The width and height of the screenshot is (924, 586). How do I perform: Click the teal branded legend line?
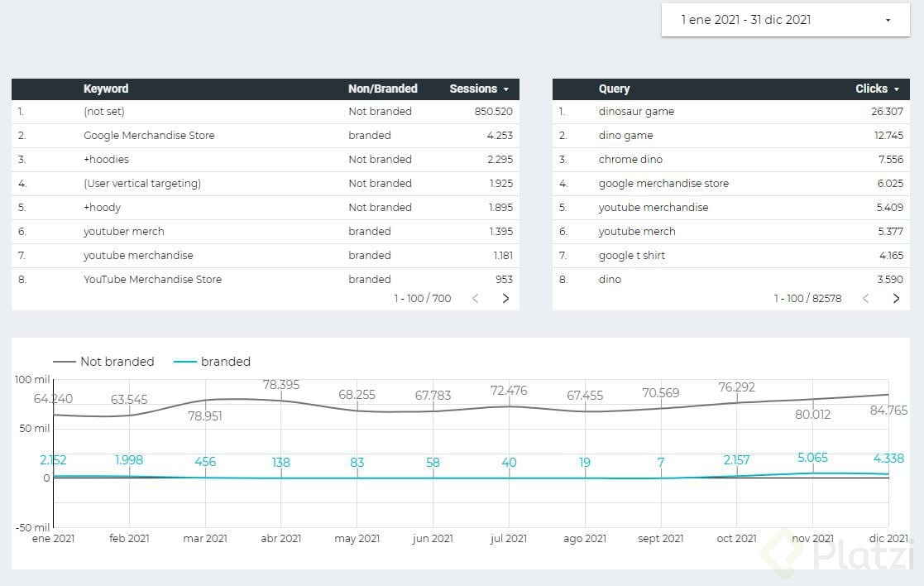(185, 362)
